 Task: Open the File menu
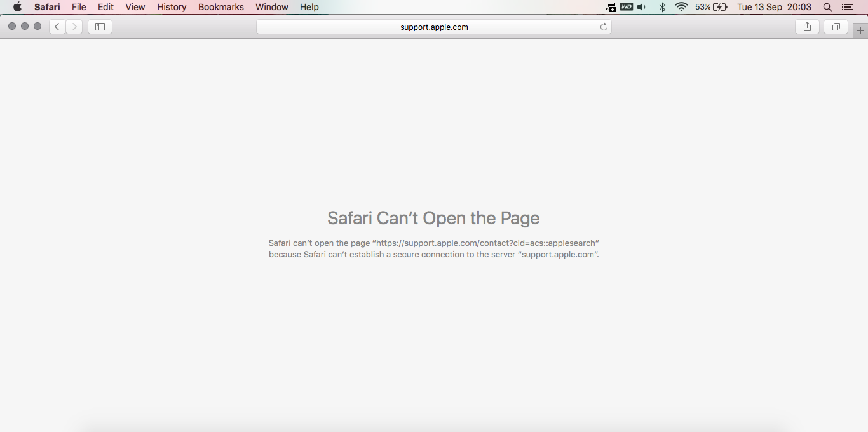point(79,7)
